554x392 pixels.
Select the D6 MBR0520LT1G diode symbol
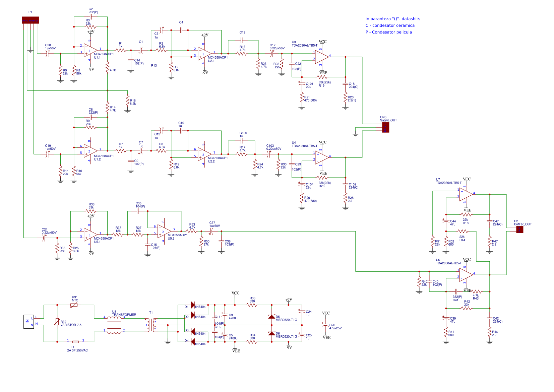(x=271, y=333)
